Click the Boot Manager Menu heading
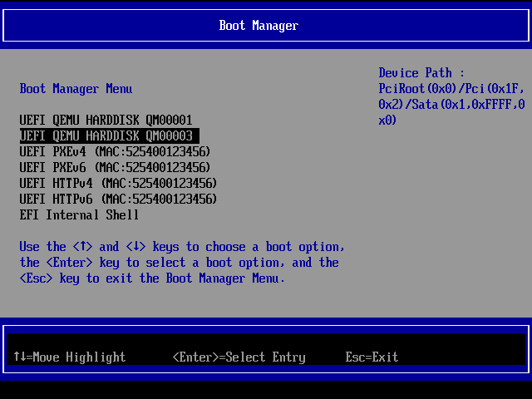This screenshot has height=399, width=532. [x=76, y=89]
